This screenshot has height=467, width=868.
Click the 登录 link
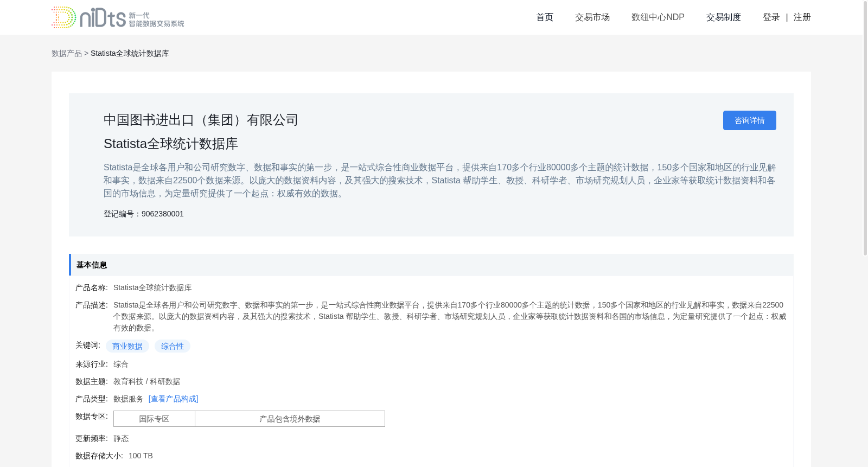tap(771, 17)
